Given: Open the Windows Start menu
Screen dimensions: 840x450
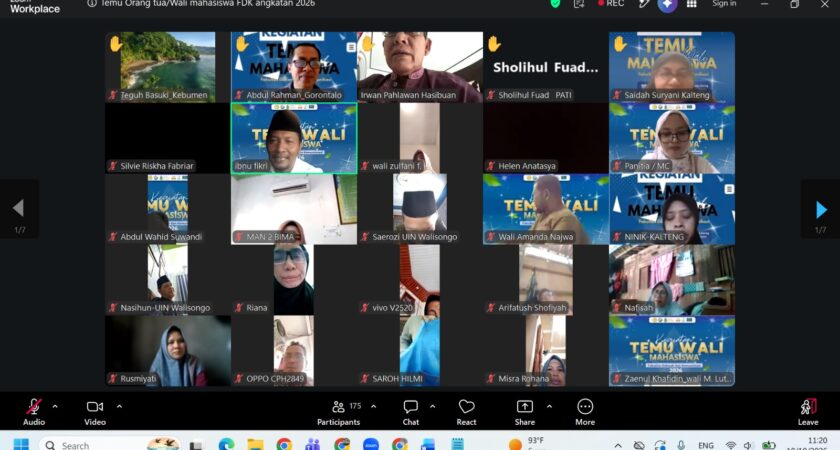Looking at the screenshot, I should (21, 444).
